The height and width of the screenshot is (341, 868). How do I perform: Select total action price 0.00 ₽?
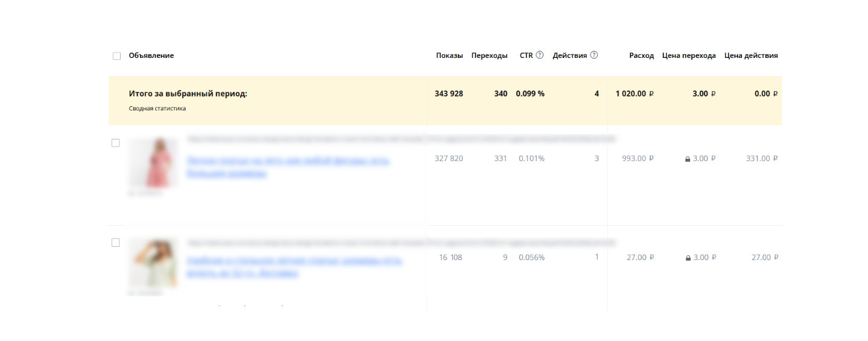click(766, 94)
